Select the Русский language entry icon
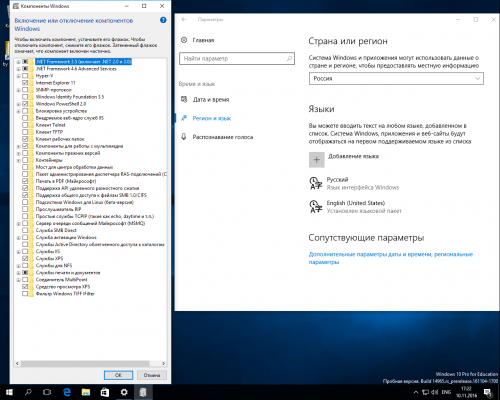The image size is (500, 400). (316, 183)
